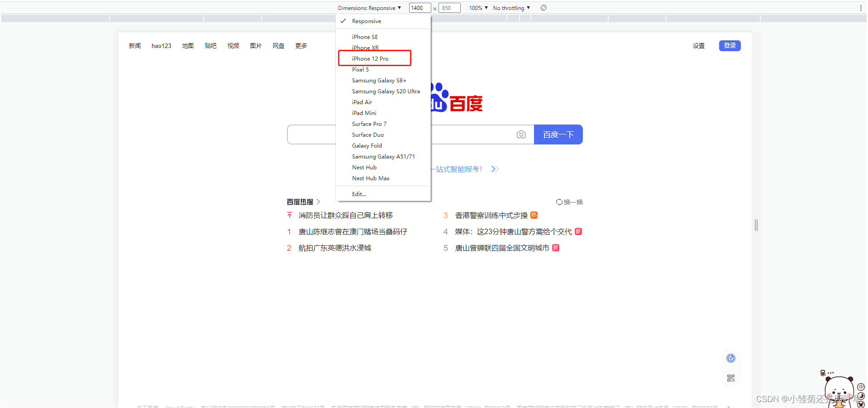Choose Surface Duo device
Screen dimensions: 868x408
pos(383,135)
